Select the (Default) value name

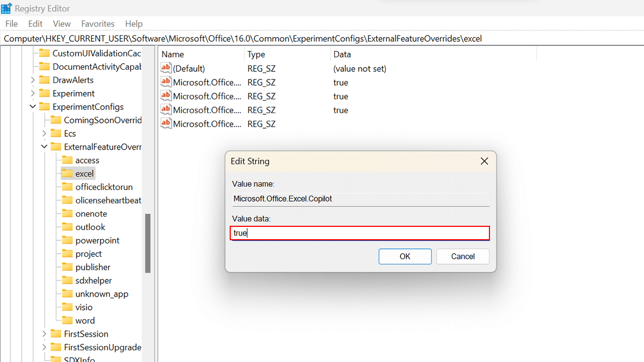[189, 69]
